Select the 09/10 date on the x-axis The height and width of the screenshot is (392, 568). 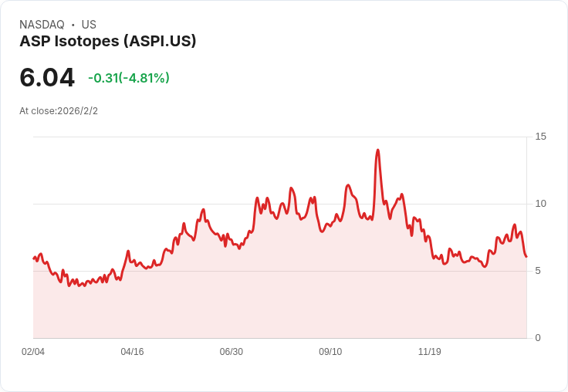coord(330,352)
